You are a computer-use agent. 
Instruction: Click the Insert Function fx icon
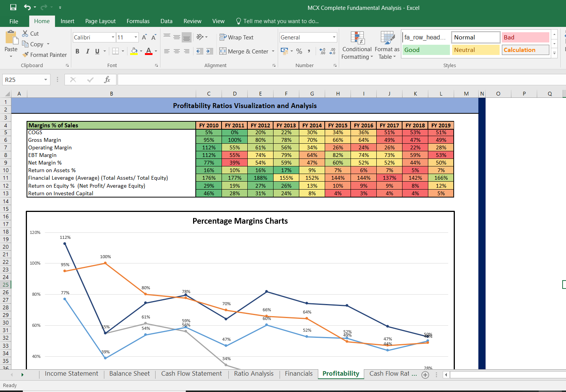107,80
